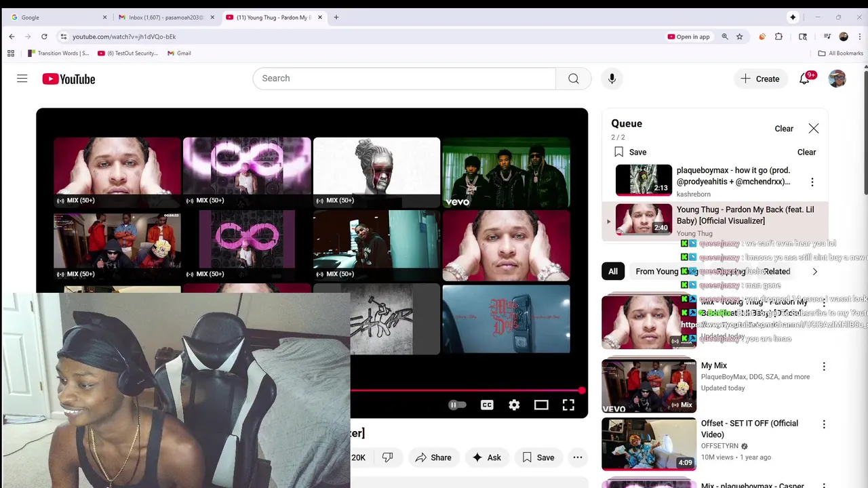Open Offset SET IT OFF thumbnail
The image size is (868, 488).
(649, 444)
